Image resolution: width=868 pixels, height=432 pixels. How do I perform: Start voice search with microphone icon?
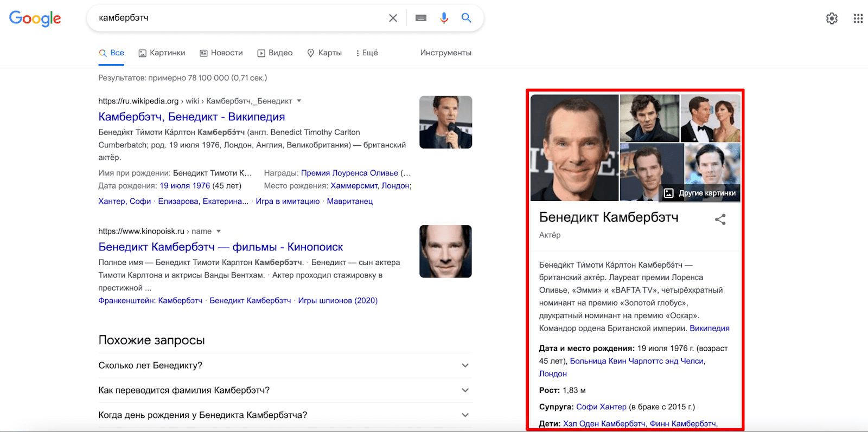pyautogui.click(x=444, y=18)
